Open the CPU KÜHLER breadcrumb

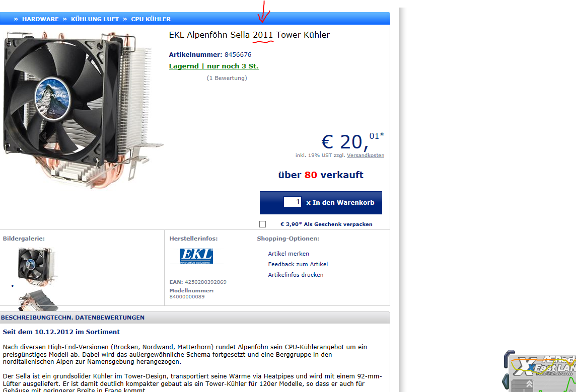(x=151, y=19)
